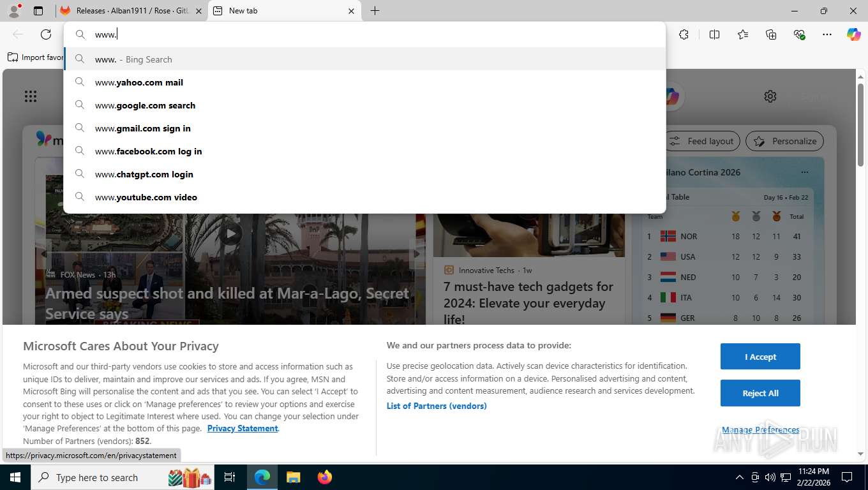Click the back navigation arrow
Viewport: 868px width, 490px height.
18,34
